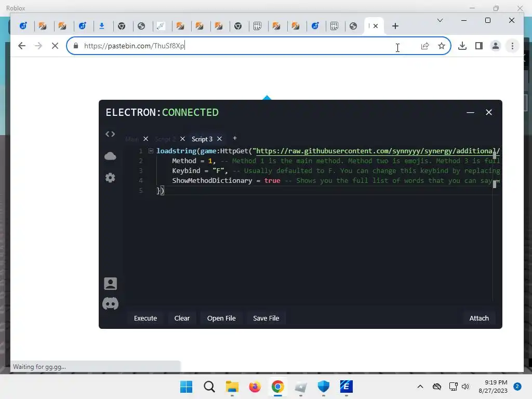The image size is (532, 399).
Task: Click the Execute button
Action: (145, 318)
